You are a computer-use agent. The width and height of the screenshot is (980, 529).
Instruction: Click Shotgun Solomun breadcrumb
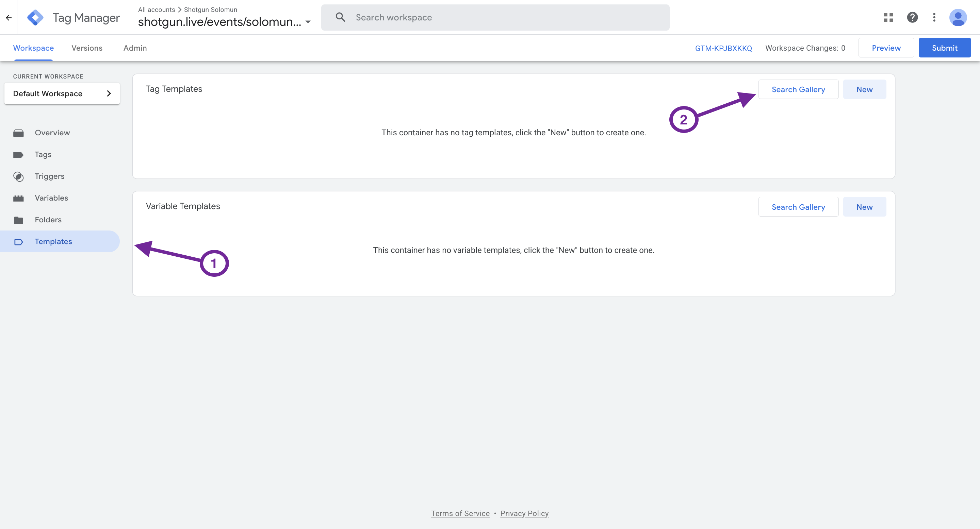click(x=210, y=10)
